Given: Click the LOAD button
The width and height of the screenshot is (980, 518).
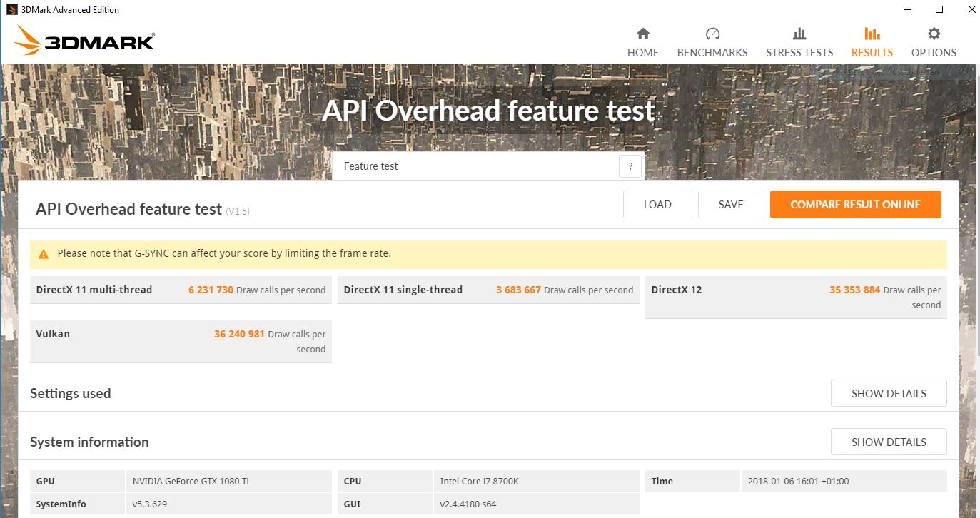Looking at the screenshot, I should pos(657,204).
